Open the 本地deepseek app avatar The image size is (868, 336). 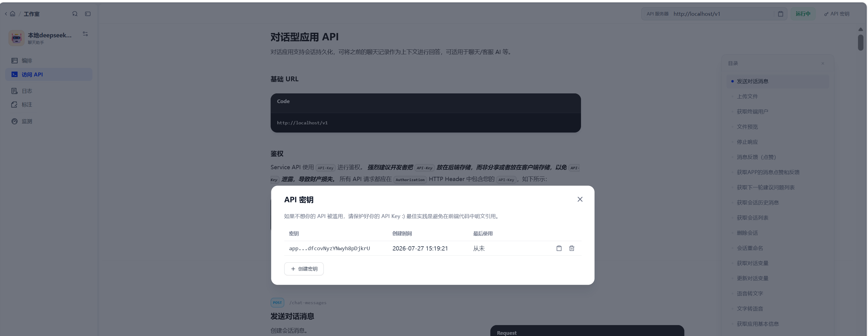16,38
